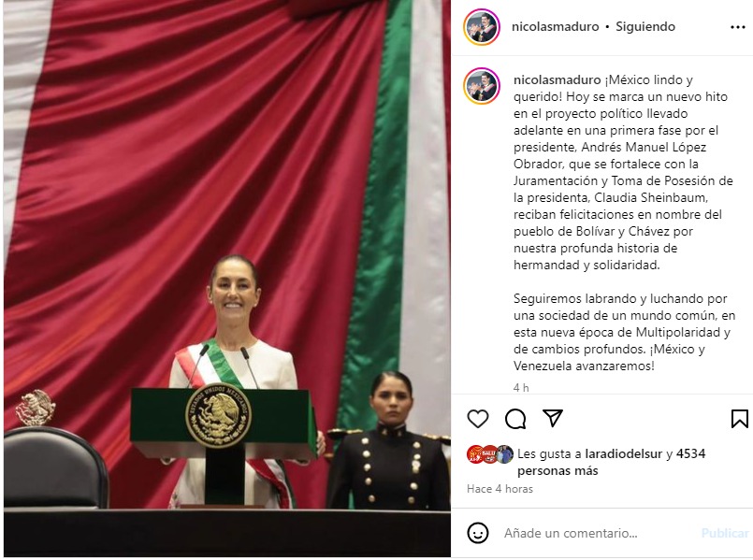753x560 pixels.
Task: Click the post photo of the podium
Action: [x=227, y=279]
